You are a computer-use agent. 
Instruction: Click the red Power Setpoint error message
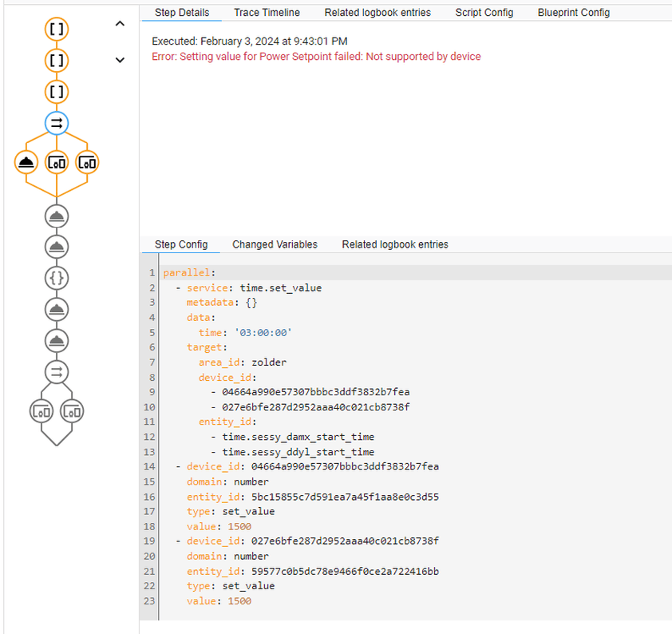[316, 57]
